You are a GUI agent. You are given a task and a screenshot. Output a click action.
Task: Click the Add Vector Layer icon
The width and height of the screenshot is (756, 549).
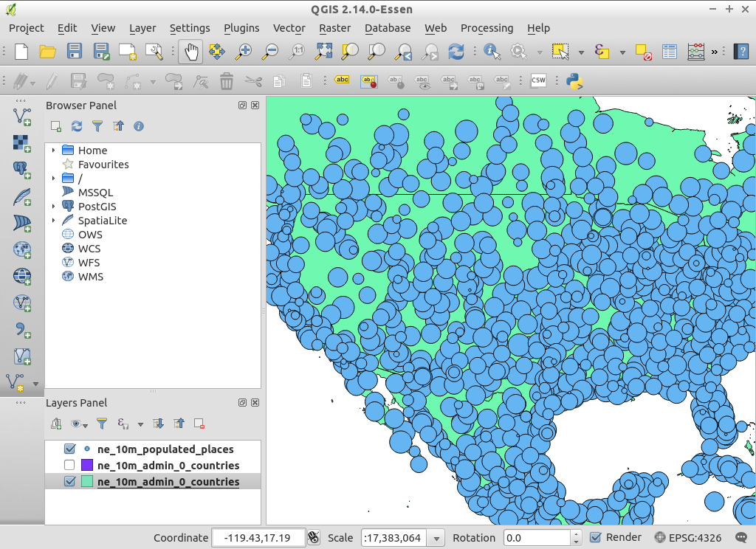click(x=22, y=116)
